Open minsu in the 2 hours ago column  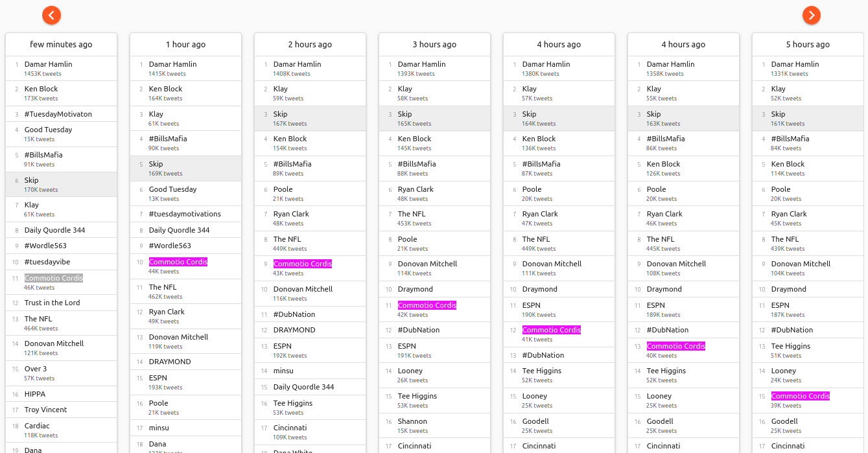coord(311,371)
